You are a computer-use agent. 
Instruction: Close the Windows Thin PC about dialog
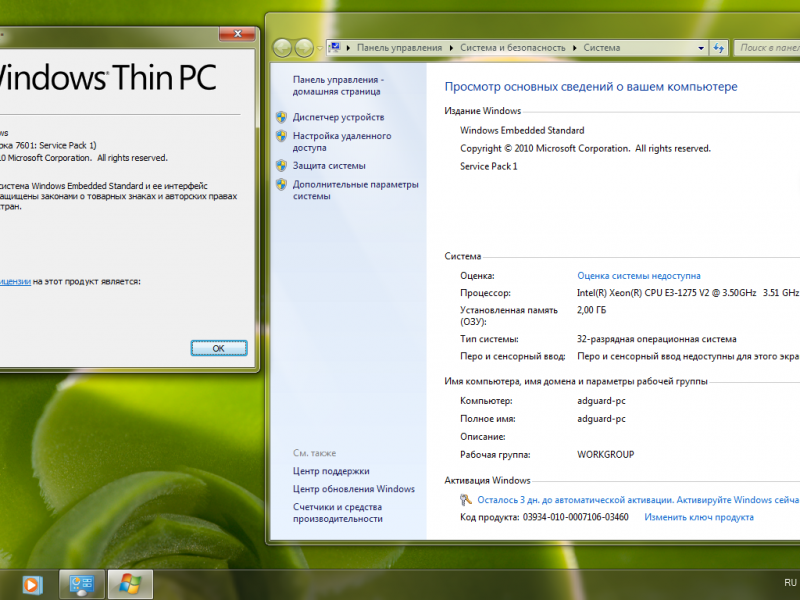237,34
